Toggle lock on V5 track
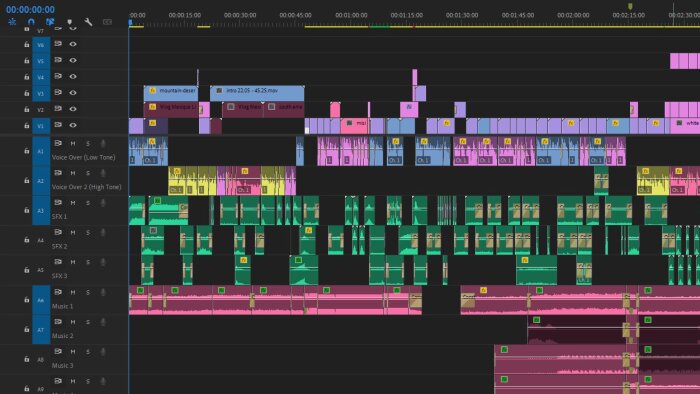Viewport: 700px width, 394px height. [27, 61]
